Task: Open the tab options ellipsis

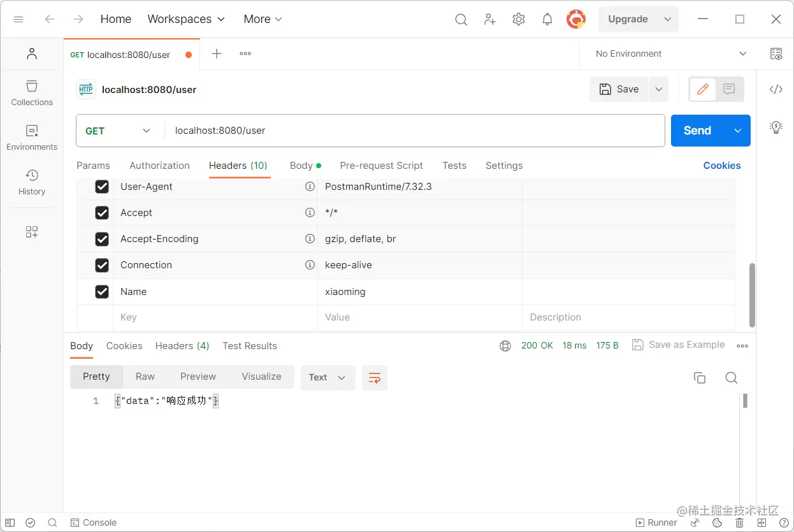Action: click(x=245, y=54)
